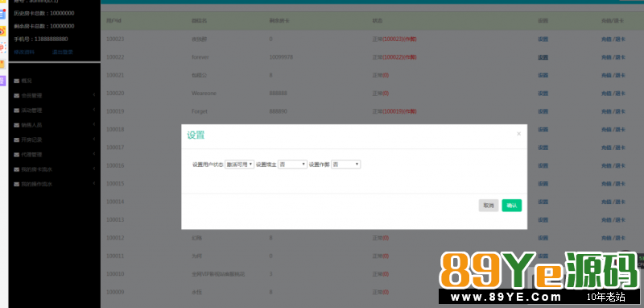Click 充值 in the 100019 row
The height and width of the screenshot is (308, 644).
click(x=606, y=112)
